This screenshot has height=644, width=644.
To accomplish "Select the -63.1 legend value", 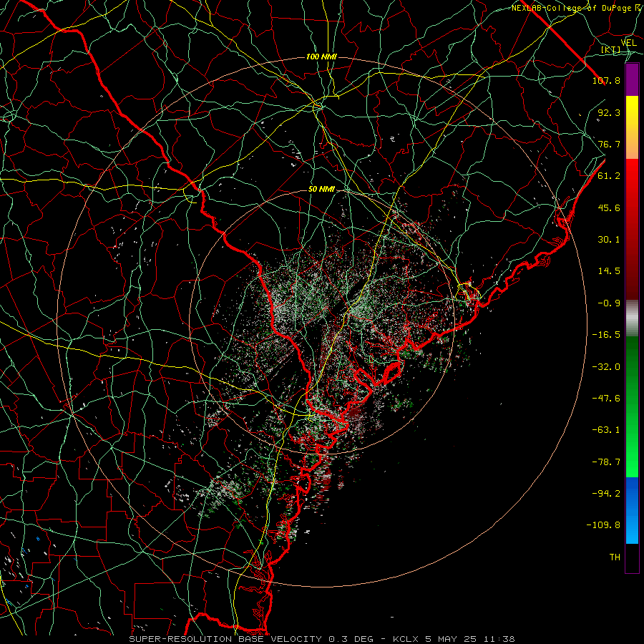I will 606,430.
